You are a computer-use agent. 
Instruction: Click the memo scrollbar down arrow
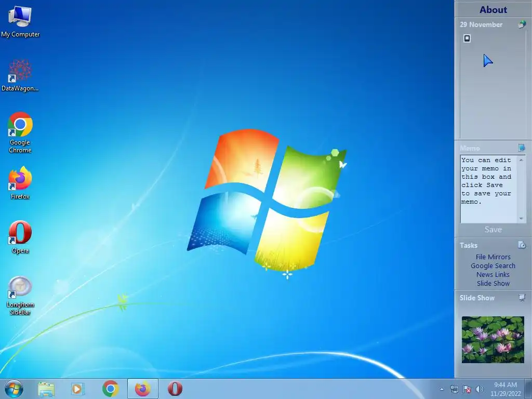coord(521,219)
